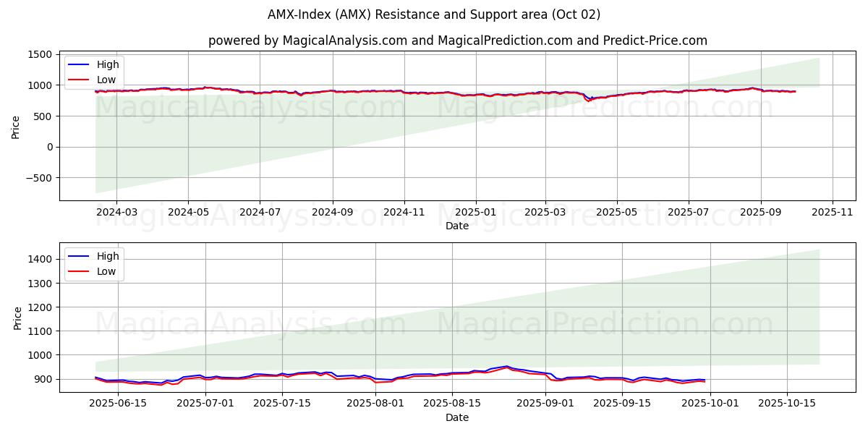
Task: Click the powered by MagicalAnalysis.com subtitle
Action: pyautogui.click(x=457, y=41)
